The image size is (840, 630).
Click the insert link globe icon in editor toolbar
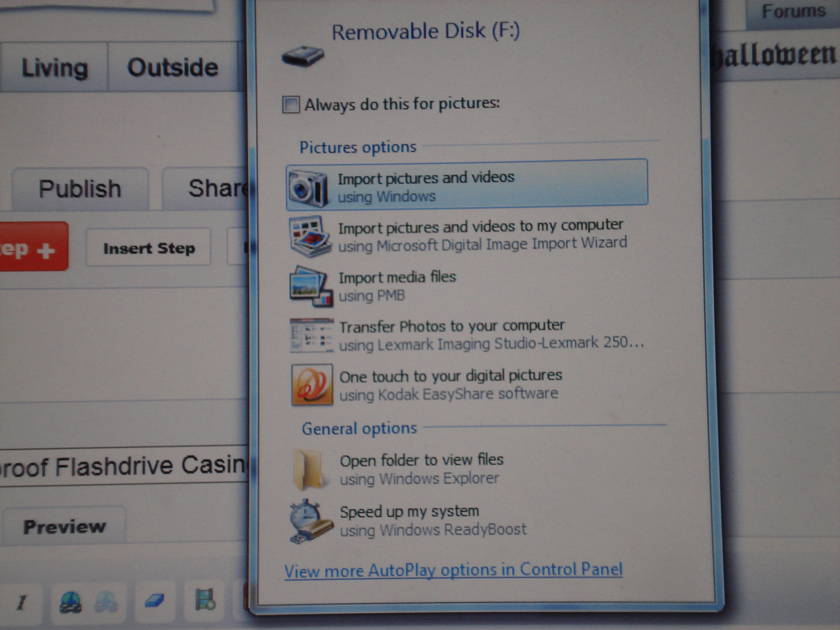tap(70, 603)
